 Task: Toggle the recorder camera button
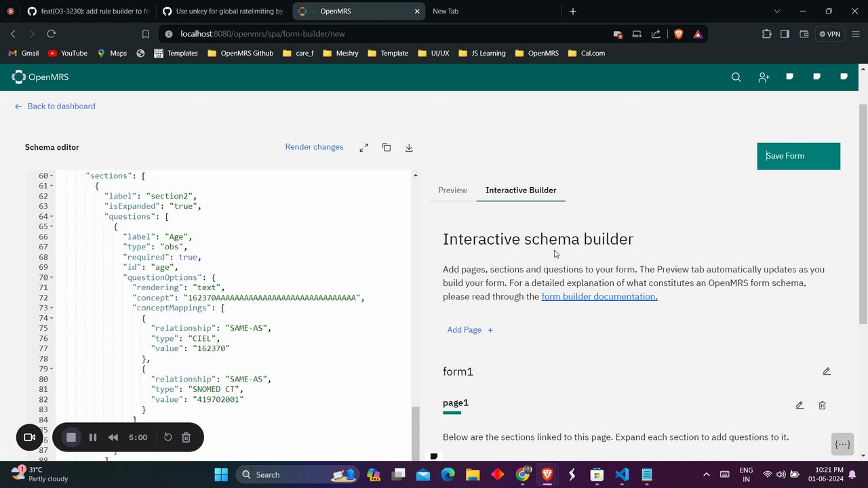[30, 437]
